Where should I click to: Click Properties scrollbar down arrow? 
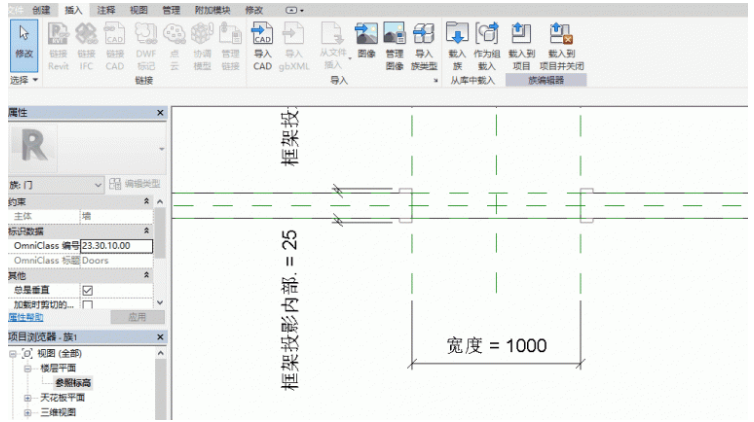pyautogui.click(x=161, y=303)
